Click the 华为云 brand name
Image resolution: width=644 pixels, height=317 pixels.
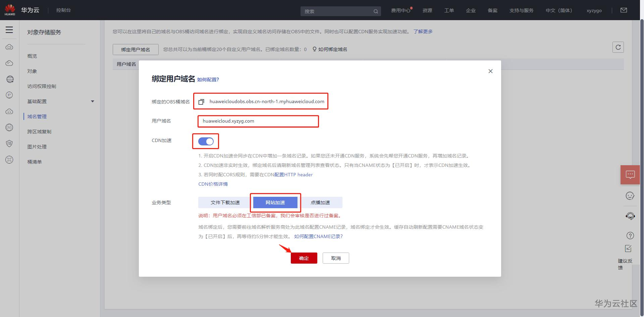(30, 10)
